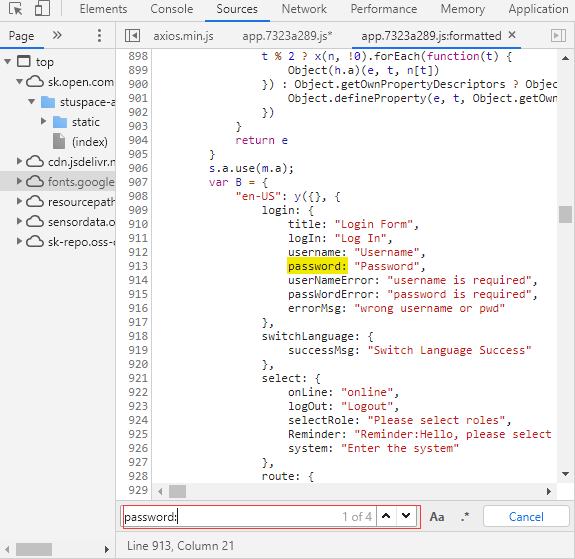Click the editor scroll left arrow
The image size is (575, 559).
(160, 492)
